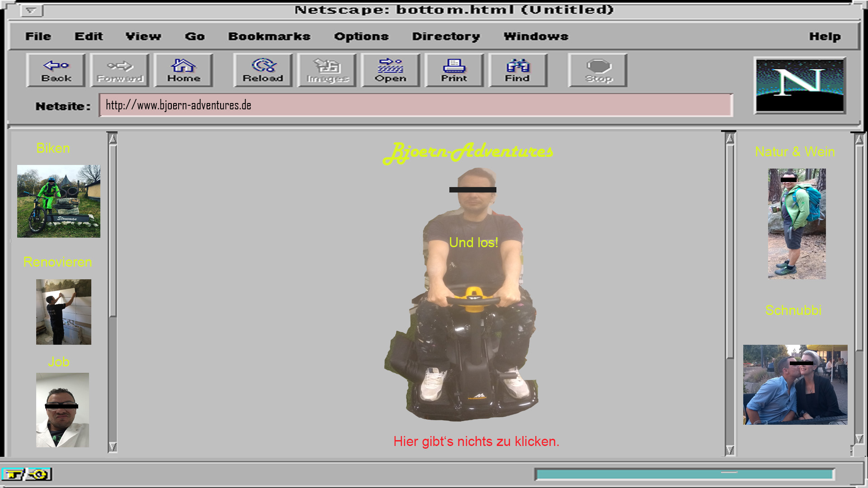Click the Find binoculars button
868x488 pixels.
(x=518, y=70)
